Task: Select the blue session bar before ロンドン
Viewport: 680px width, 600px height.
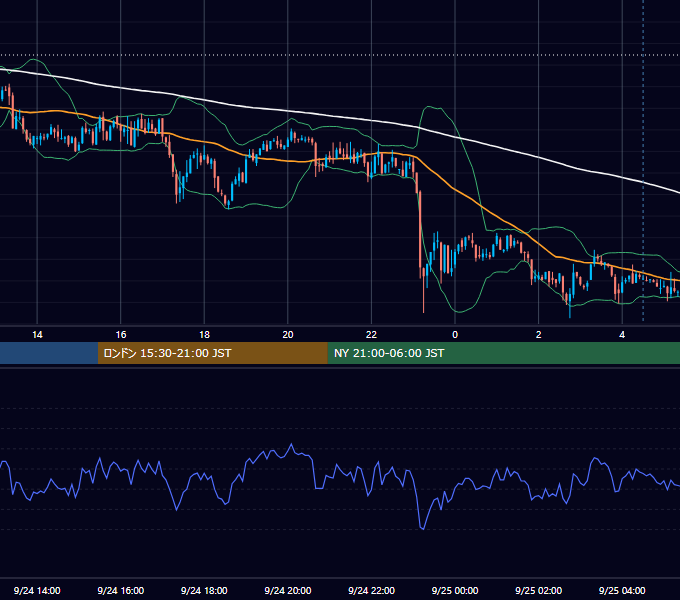Action: click(x=49, y=353)
